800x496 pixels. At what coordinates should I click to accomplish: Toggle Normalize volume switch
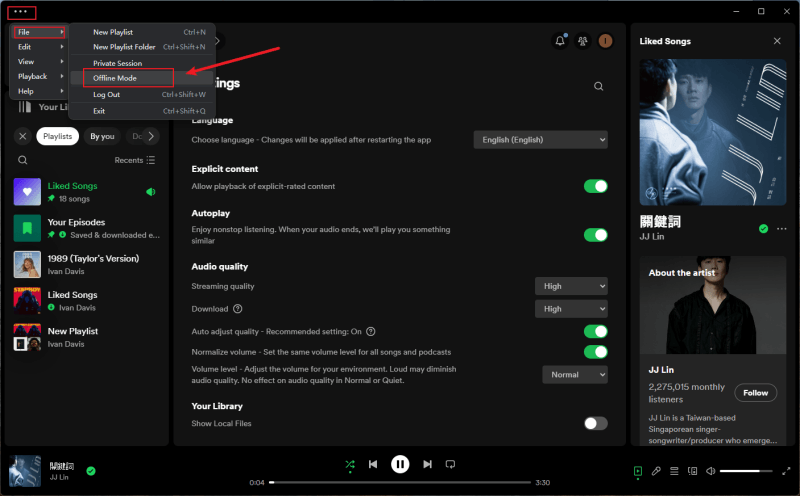click(595, 352)
